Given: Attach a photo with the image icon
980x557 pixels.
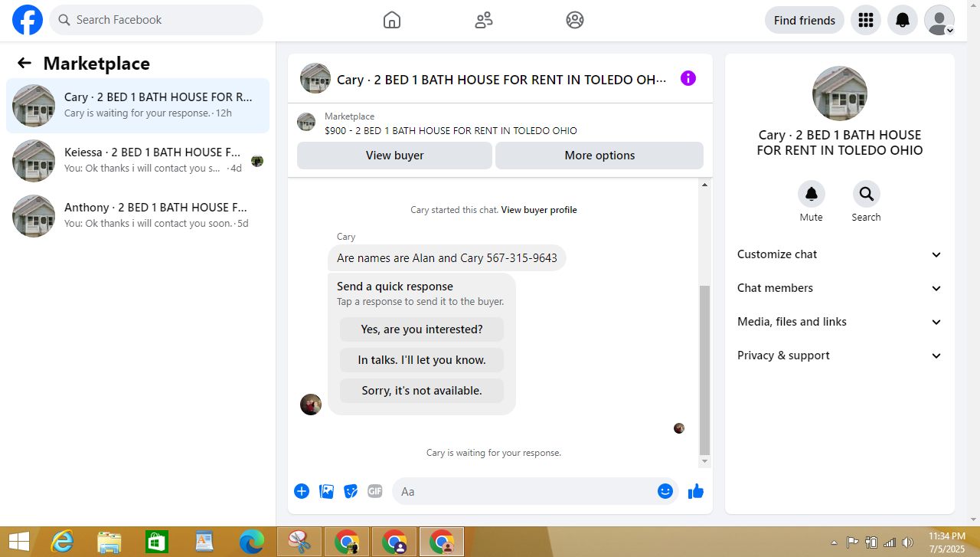Looking at the screenshot, I should (x=326, y=491).
